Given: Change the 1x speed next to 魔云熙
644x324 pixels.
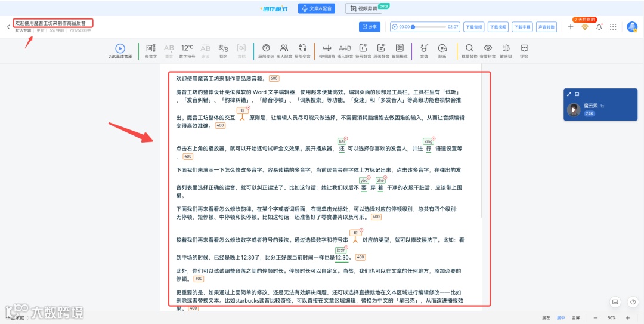Looking at the screenshot, I should (602, 106).
